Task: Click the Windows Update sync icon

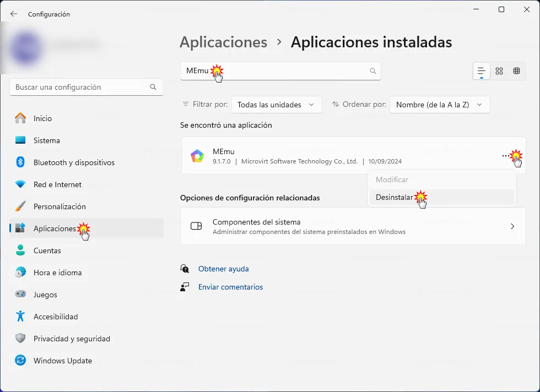Action: tap(20, 360)
